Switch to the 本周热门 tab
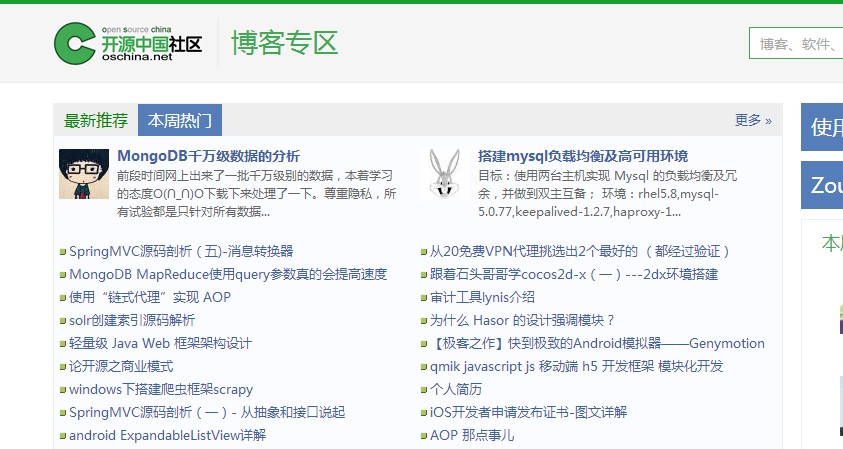This screenshot has width=843, height=449. [x=180, y=120]
